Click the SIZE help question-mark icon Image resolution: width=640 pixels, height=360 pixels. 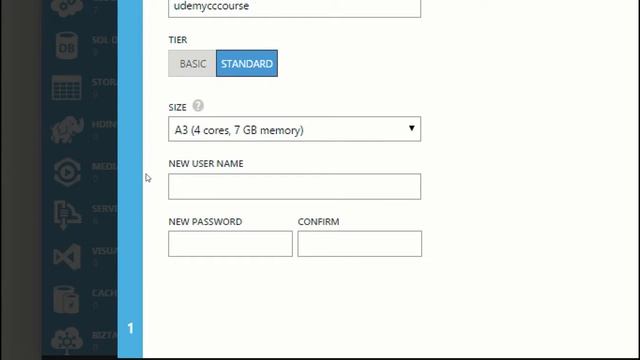click(198, 106)
